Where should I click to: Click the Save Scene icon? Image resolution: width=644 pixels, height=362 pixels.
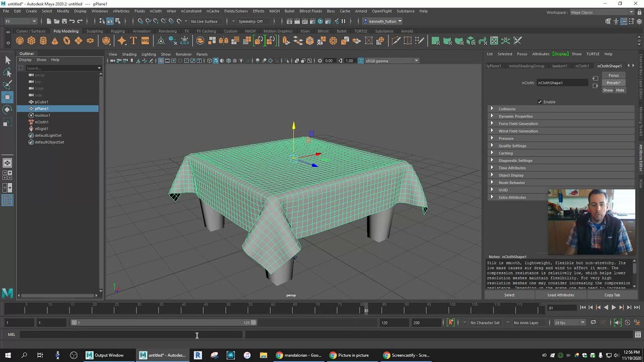click(64, 21)
